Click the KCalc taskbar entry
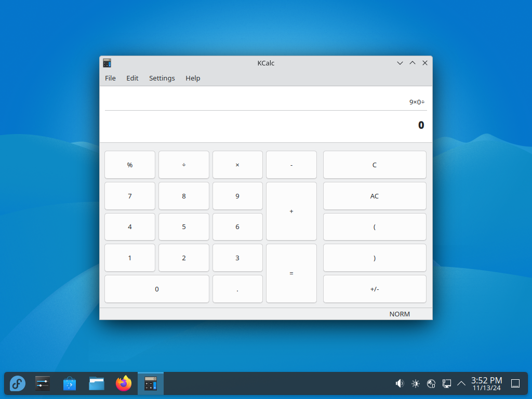 (151, 384)
